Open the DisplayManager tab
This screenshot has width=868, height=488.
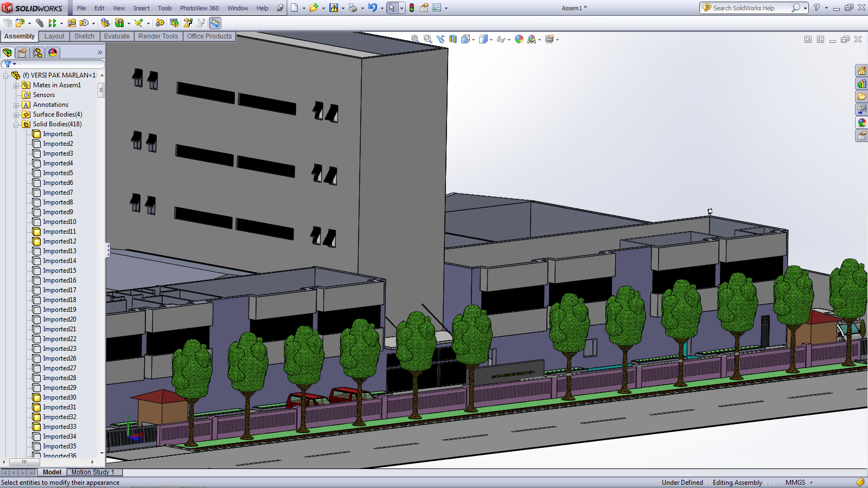click(53, 53)
